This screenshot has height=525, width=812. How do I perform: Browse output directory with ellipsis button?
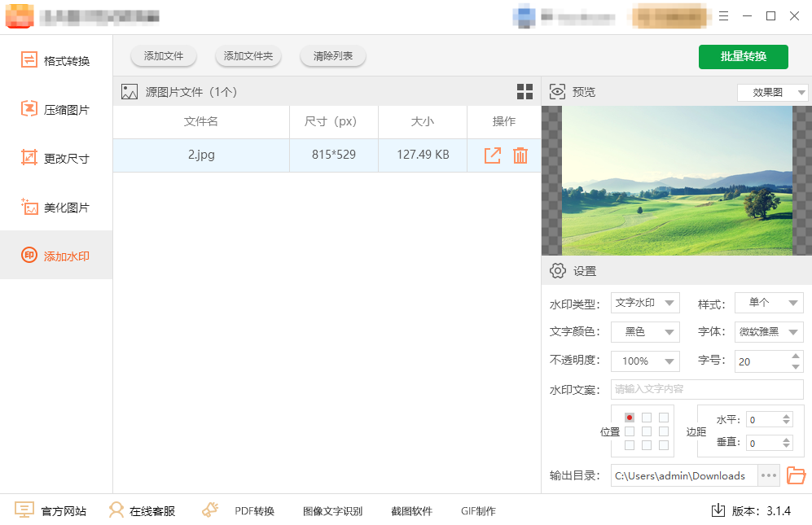click(x=769, y=475)
